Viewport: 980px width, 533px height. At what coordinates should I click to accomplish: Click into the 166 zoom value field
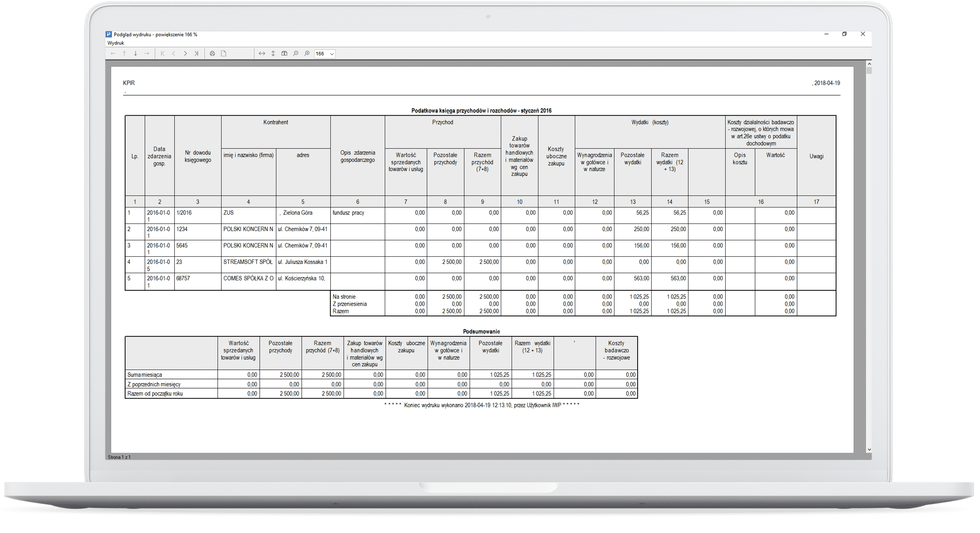(321, 54)
